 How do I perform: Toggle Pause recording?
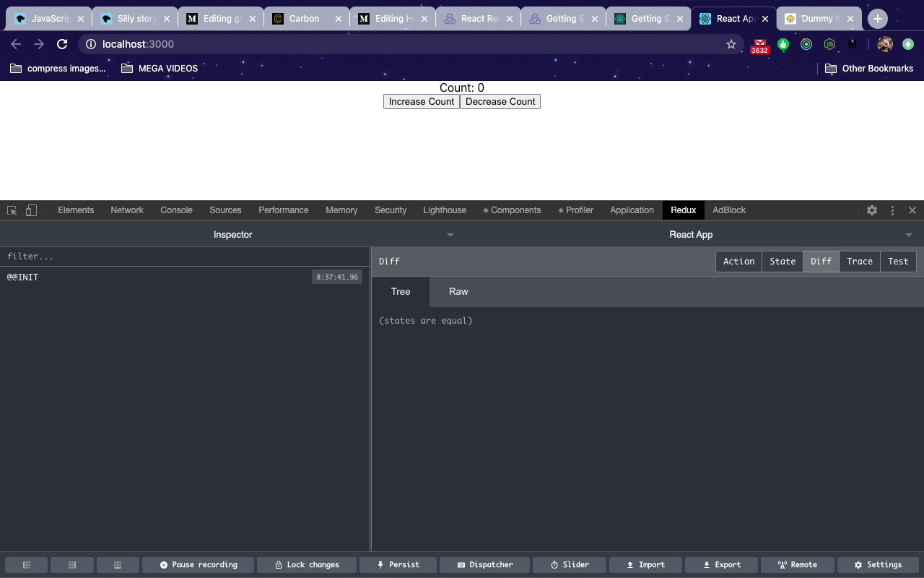click(x=199, y=565)
